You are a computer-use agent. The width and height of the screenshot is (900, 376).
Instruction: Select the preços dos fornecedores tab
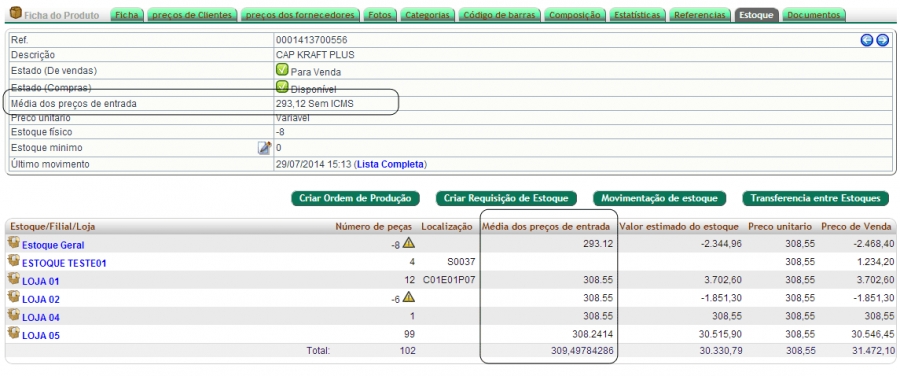(x=301, y=15)
